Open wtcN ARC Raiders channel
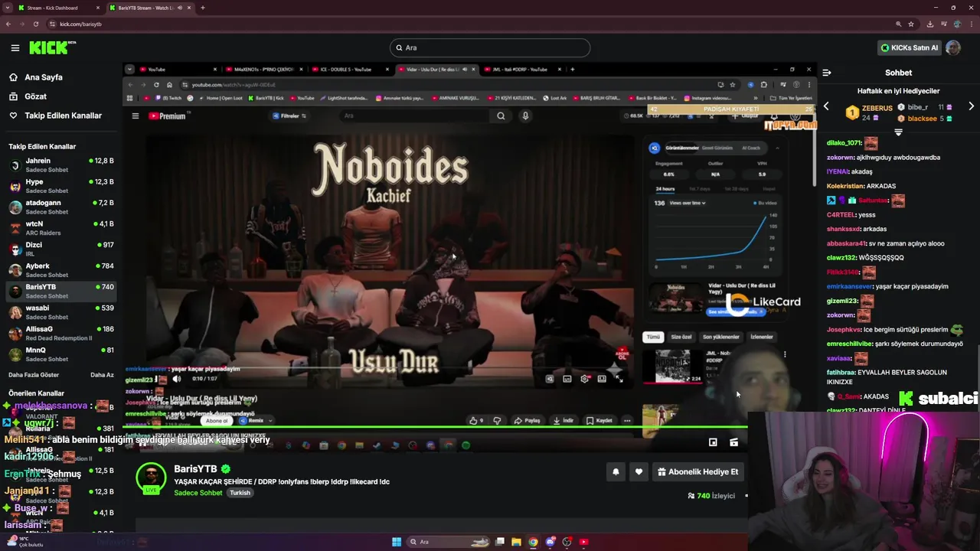The image size is (980, 551). tap(61, 228)
